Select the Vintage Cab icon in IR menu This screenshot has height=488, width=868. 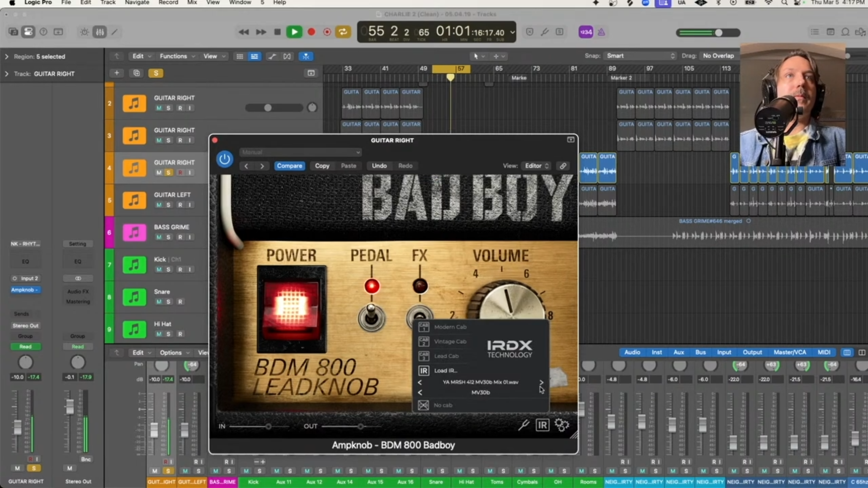click(x=424, y=342)
